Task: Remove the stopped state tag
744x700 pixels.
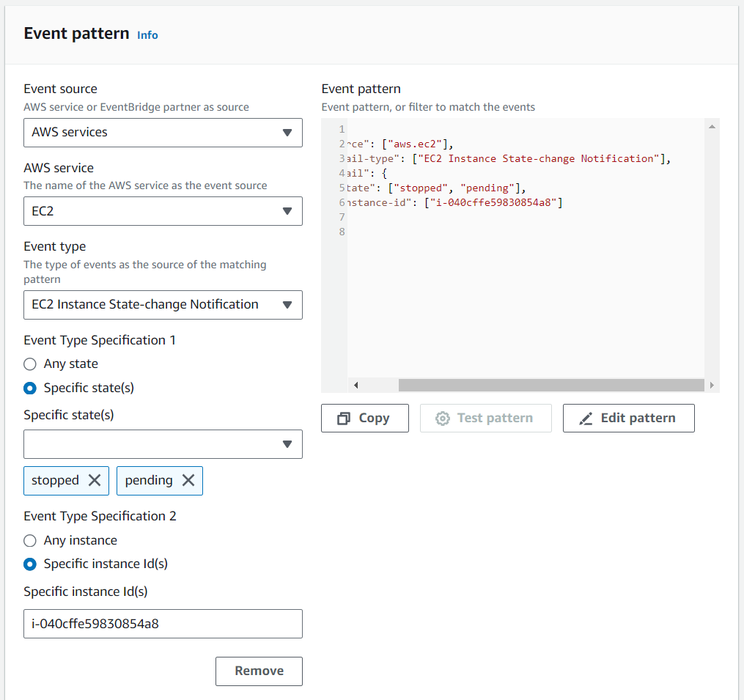Action: point(95,480)
